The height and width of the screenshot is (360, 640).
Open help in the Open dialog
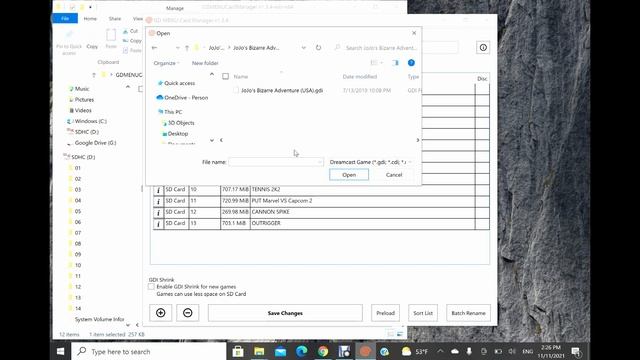pos(411,62)
